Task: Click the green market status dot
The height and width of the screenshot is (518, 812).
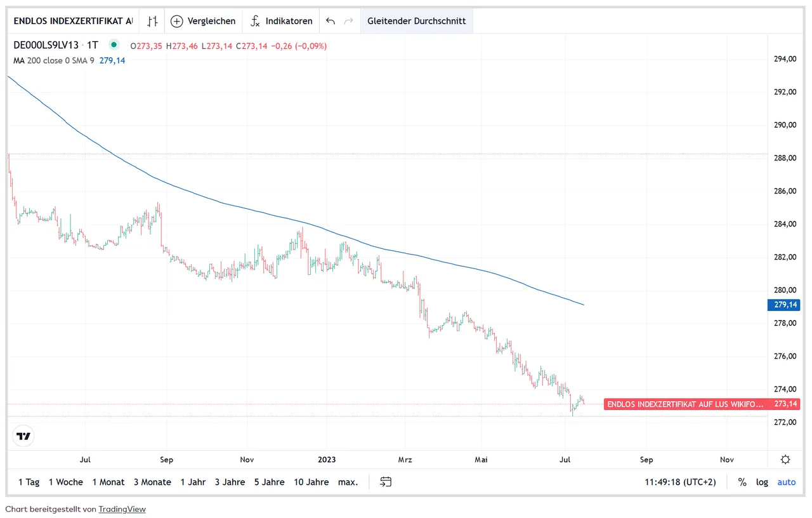Action: tap(114, 44)
